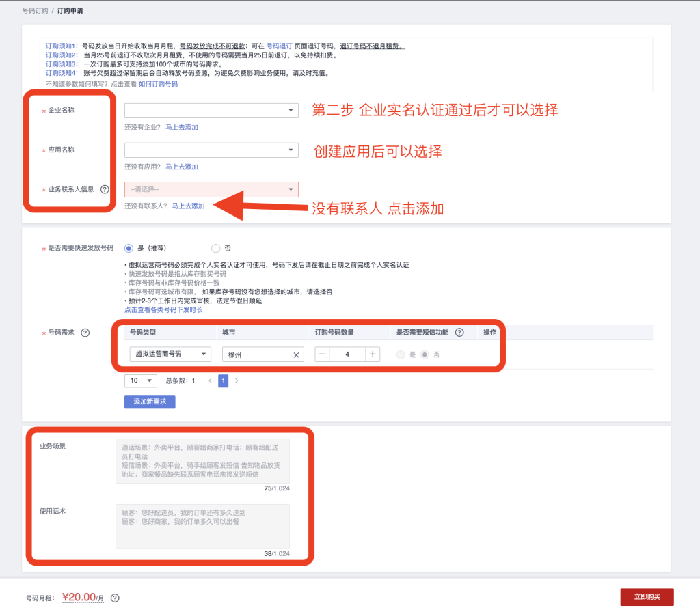This screenshot has height=612, width=700.
Task: Click the 立即购买 button
Action: pyautogui.click(x=647, y=597)
